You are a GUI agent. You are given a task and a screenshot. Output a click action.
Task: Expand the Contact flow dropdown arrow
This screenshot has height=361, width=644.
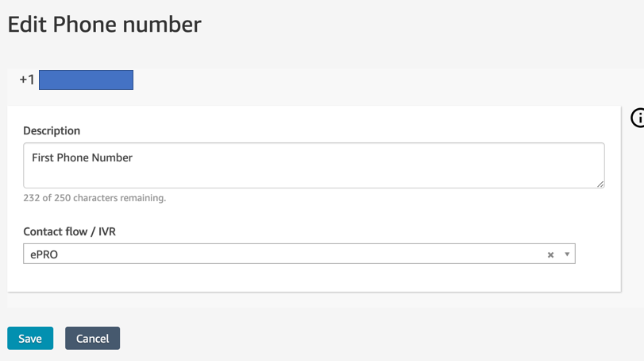click(567, 254)
